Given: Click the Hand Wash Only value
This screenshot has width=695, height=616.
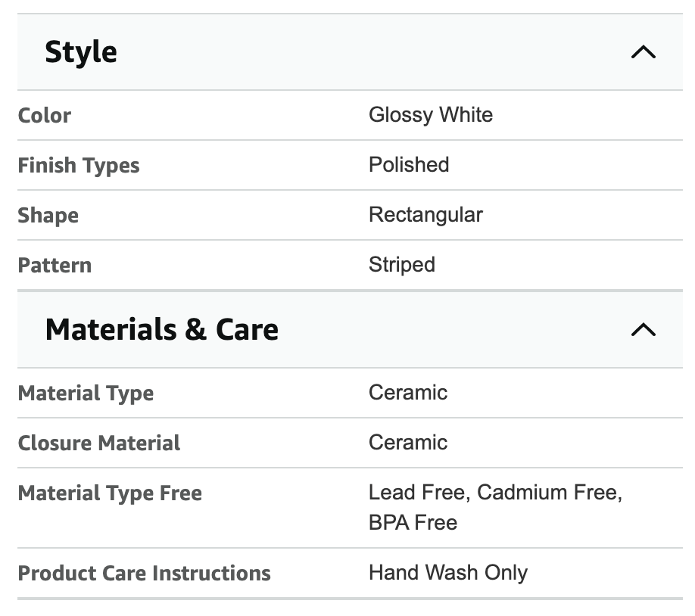Looking at the screenshot, I should coord(448,573).
